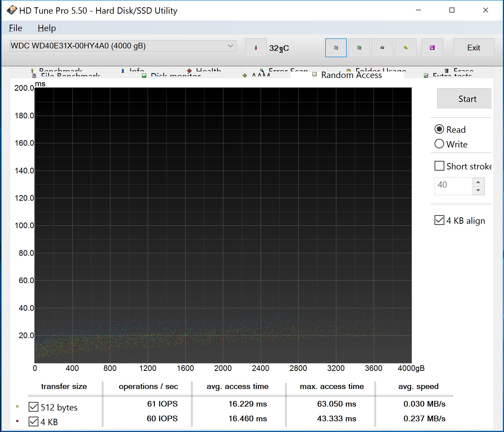This screenshot has width=504, height=432.
Task: Copy text results to clipboard icon
Action: coord(336,48)
